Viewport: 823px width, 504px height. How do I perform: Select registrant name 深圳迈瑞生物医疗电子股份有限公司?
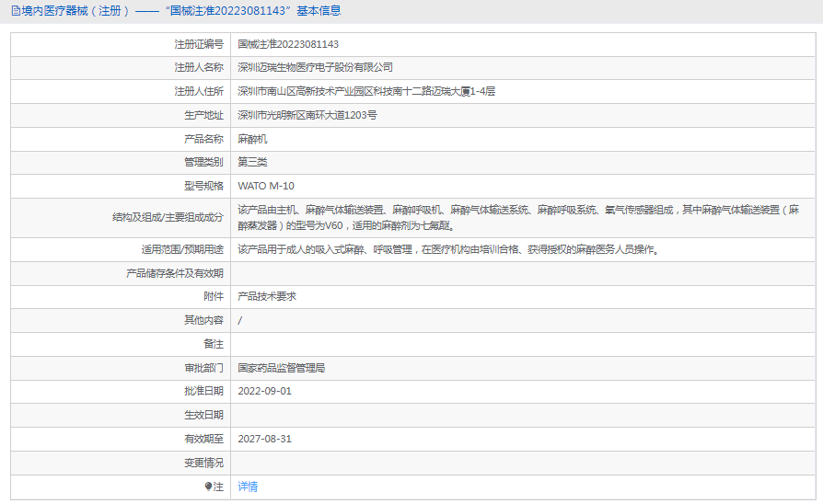315,68
